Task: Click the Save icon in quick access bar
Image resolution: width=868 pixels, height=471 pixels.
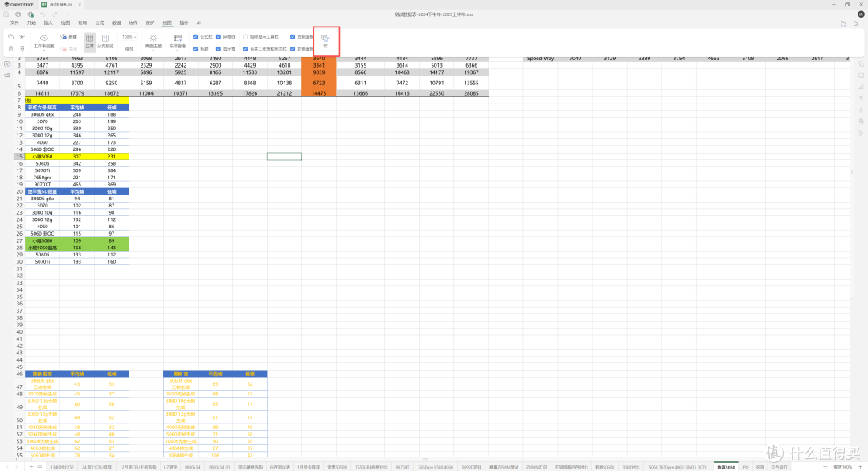Action: [6, 14]
